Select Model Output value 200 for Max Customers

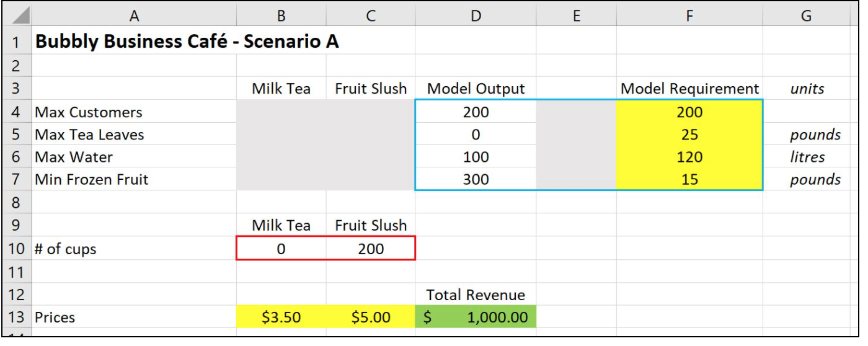click(x=476, y=112)
